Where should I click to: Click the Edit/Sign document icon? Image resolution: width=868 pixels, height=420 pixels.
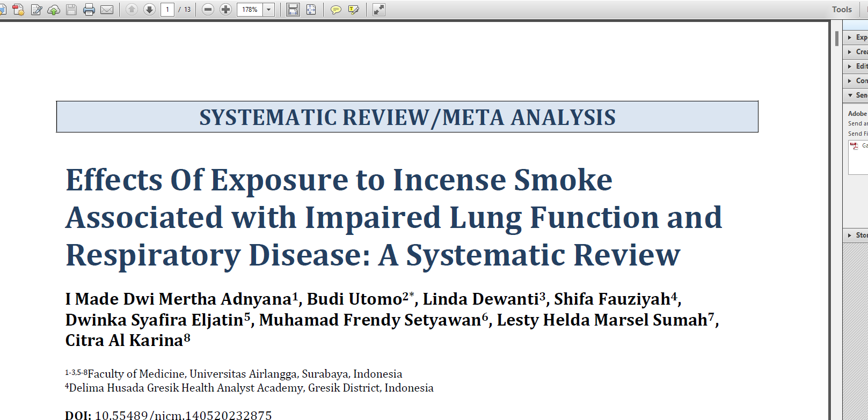37,10
